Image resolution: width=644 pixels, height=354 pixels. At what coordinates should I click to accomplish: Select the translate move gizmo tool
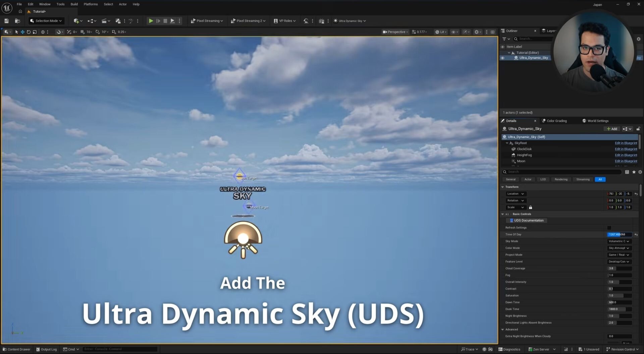22,32
